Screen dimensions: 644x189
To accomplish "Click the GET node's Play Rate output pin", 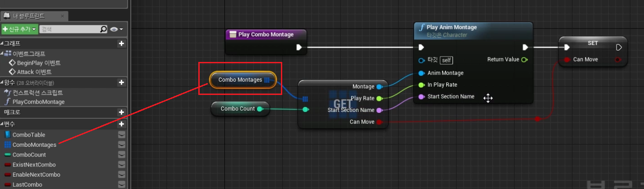I will [379, 98].
